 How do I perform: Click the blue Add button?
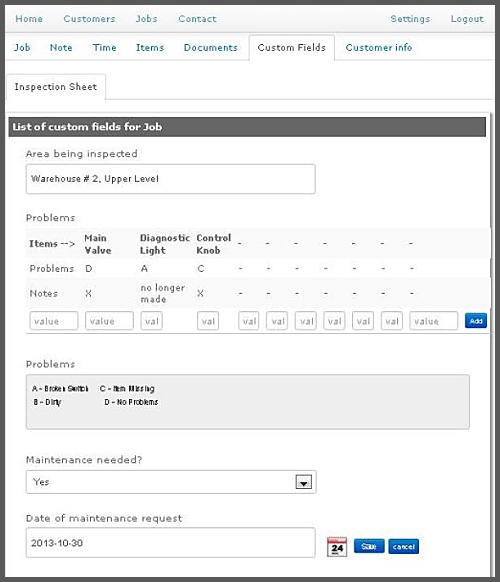(476, 321)
